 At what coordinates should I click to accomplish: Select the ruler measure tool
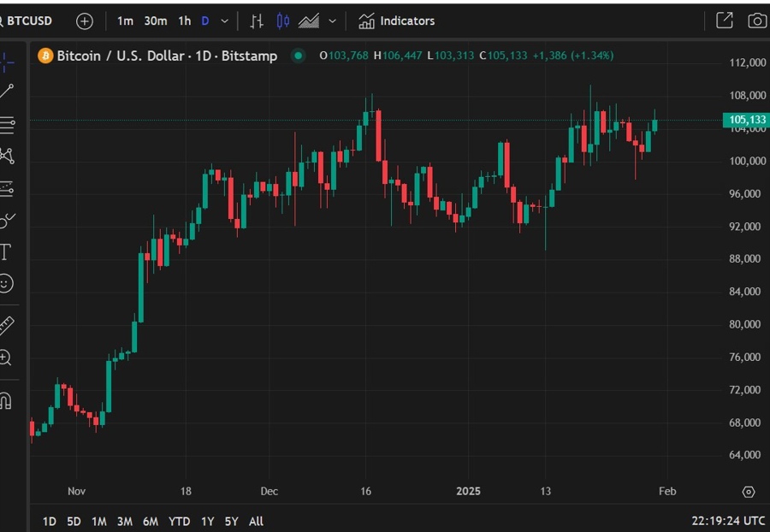(6, 326)
